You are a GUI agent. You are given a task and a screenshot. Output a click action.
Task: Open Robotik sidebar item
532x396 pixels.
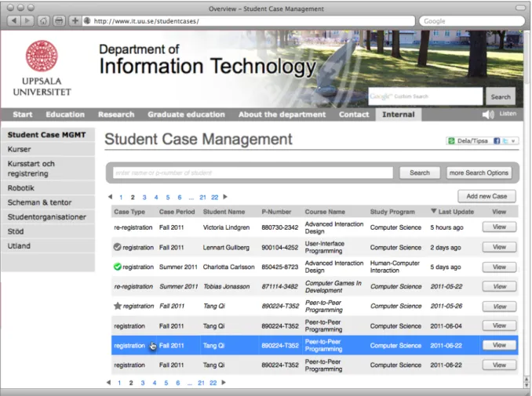coord(48,188)
